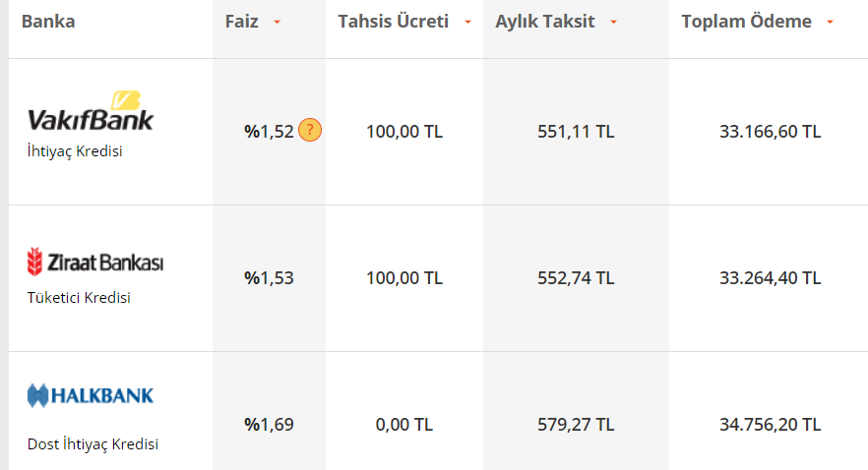
Task: Sort by Toplam Ödeme column arrow
Action: [x=830, y=22]
